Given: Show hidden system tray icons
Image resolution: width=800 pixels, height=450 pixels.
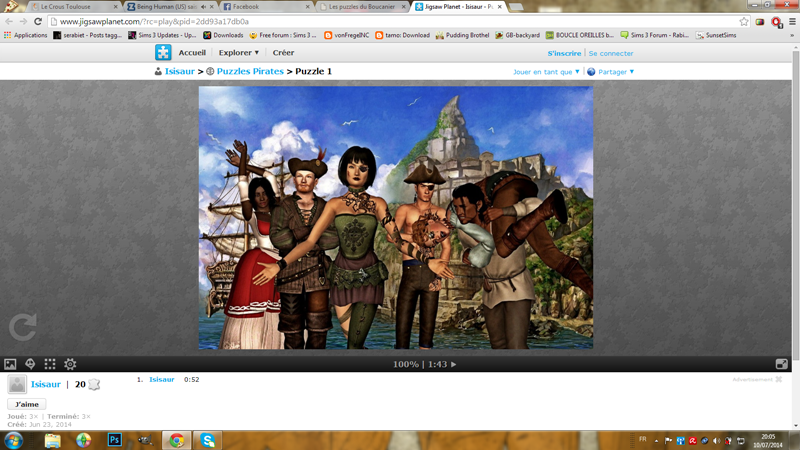Looking at the screenshot, I should 656,441.
